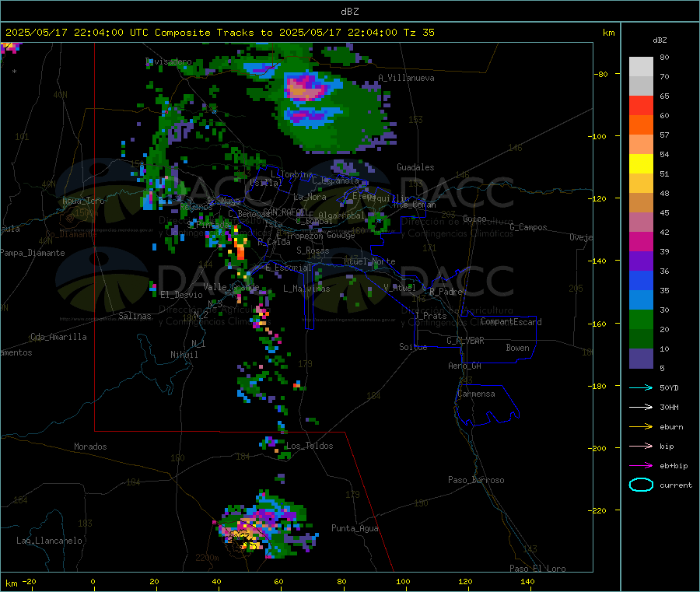Select the pink bip arrow legend symbol
The width and height of the screenshot is (700, 592).
point(641,446)
